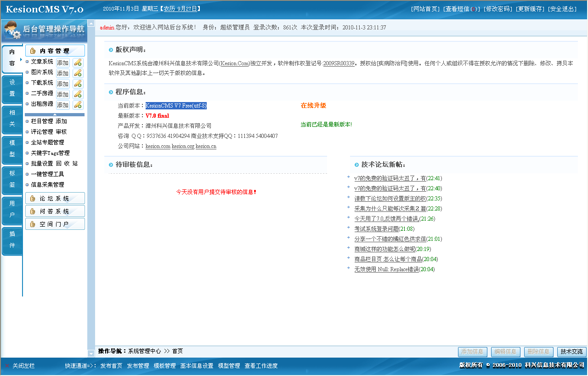Screen dimensions: 588x376
Task: Click the pencil-plus icon beside 图片系统
Action: (x=78, y=73)
